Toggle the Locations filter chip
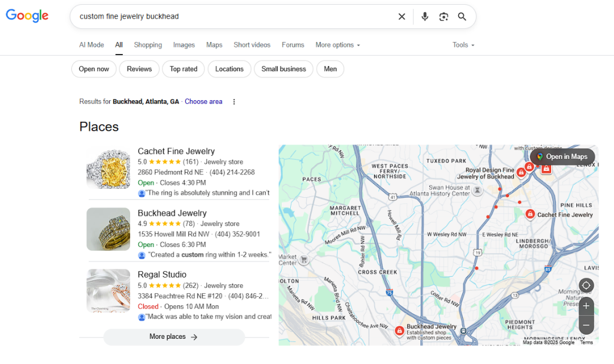Screen dimensions: 614x364 coord(230,69)
